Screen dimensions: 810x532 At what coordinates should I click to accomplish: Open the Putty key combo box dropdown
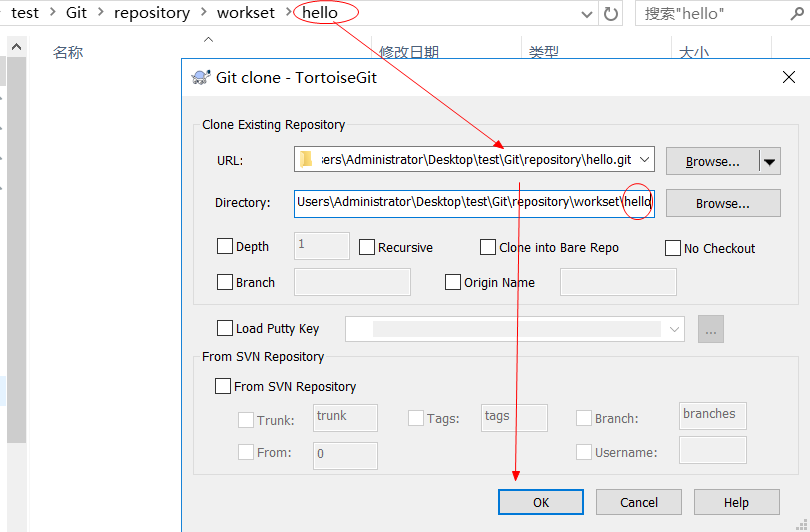click(674, 329)
